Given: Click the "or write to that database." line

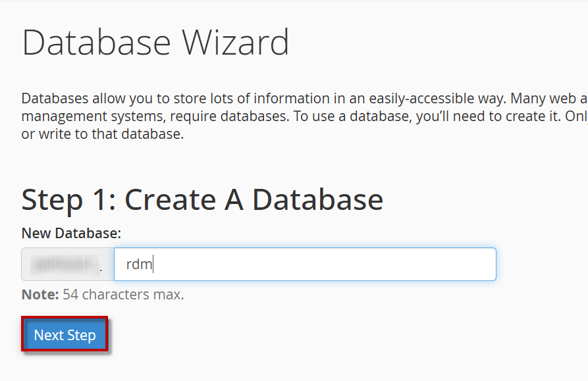Looking at the screenshot, I should pyautogui.click(x=102, y=134).
